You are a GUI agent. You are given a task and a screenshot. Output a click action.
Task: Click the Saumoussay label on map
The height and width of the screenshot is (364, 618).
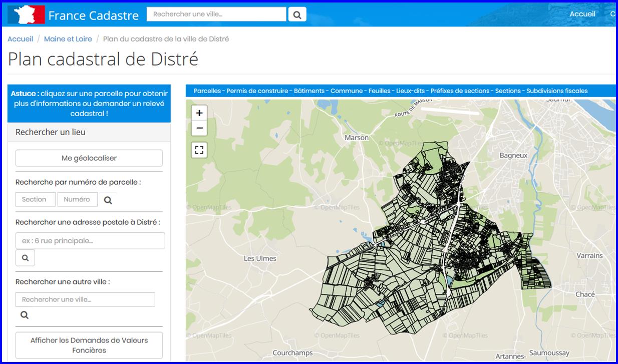(549, 353)
